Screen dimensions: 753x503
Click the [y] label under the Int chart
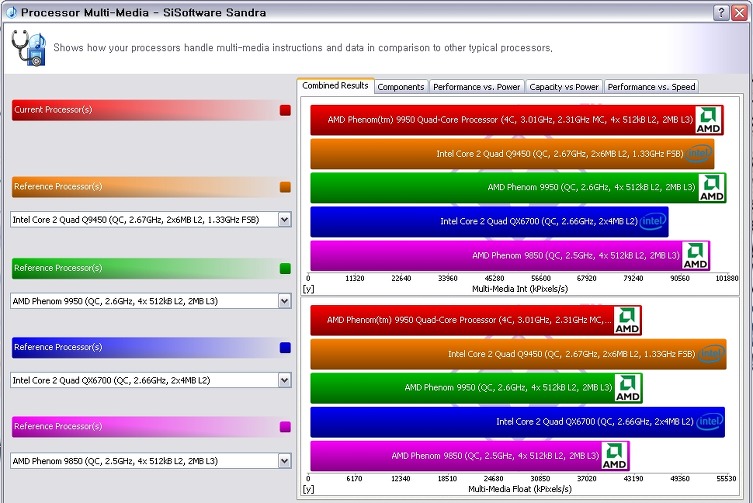point(308,289)
